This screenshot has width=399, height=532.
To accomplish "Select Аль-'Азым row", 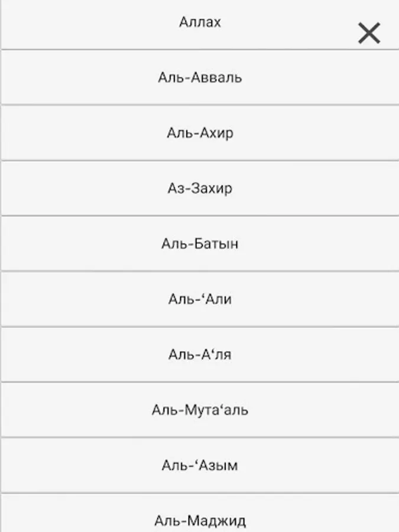I will 200,465.
